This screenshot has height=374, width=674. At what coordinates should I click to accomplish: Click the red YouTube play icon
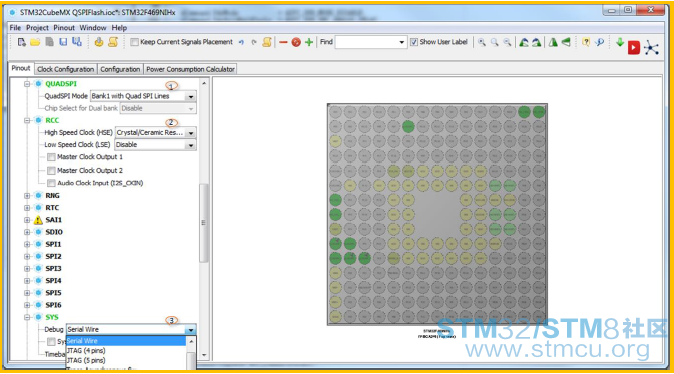tap(634, 47)
